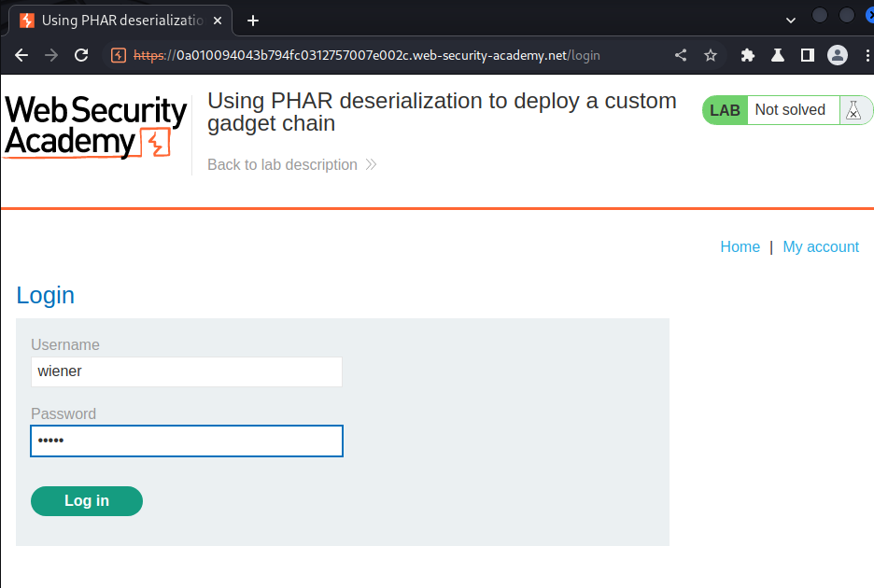Click the Password label

pyautogui.click(x=63, y=413)
